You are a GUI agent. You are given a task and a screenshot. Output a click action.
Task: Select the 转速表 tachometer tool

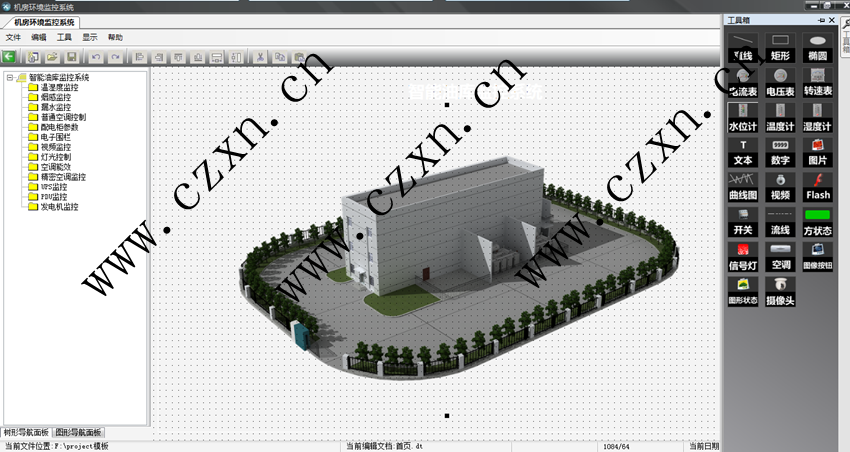tap(817, 82)
